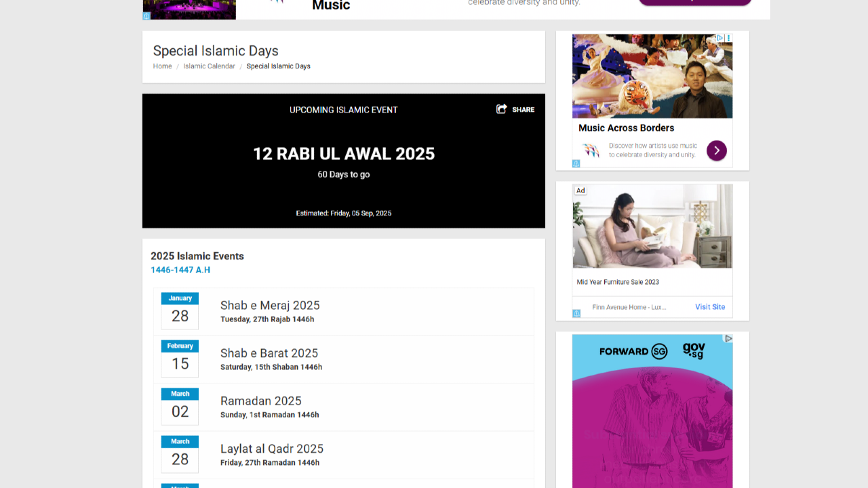Click 'Estimated: Friday, 05 Sep, 2025' text
This screenshot has width=868, height=488.
344,213
